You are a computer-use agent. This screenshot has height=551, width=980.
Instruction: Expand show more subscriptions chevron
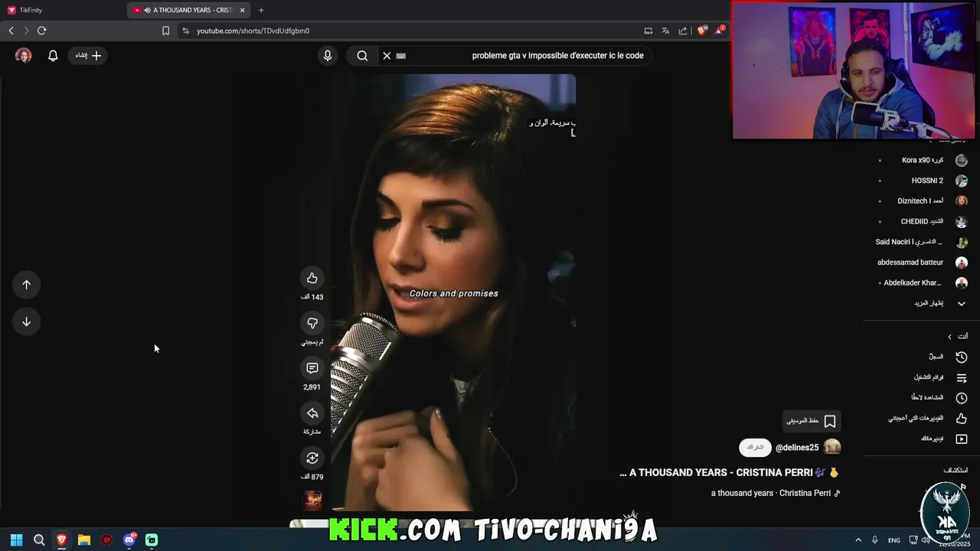point(962,304)
